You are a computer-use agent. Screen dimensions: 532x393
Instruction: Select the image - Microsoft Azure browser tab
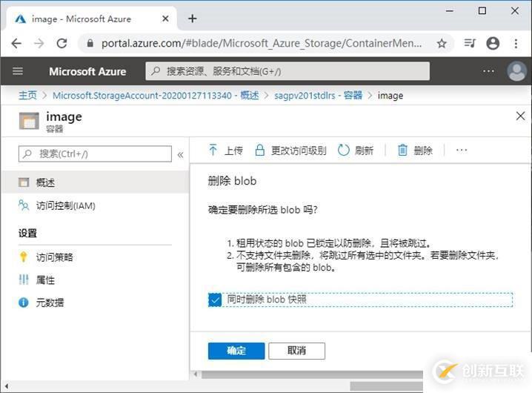(92, 19)
